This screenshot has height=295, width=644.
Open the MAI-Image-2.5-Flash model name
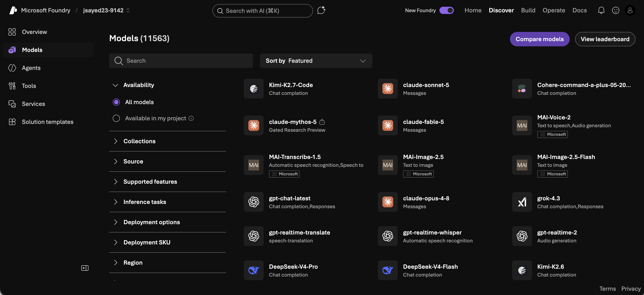566,157
